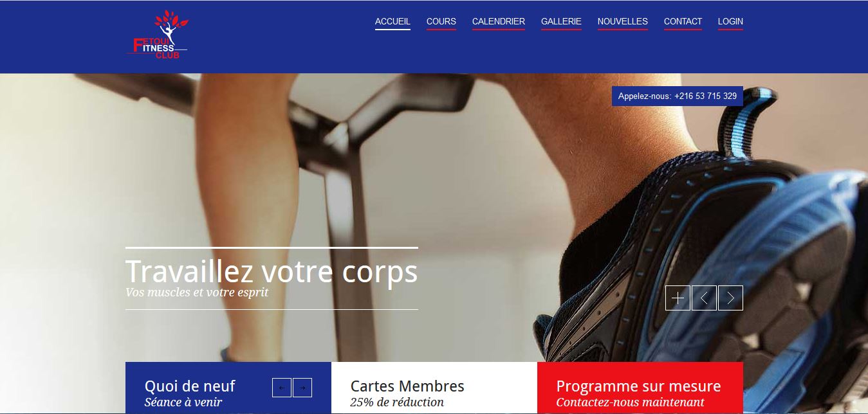The height and width of the screenshot is (414, 868).
Task: Open the ACCUEIL menu item
Action: 392,22
